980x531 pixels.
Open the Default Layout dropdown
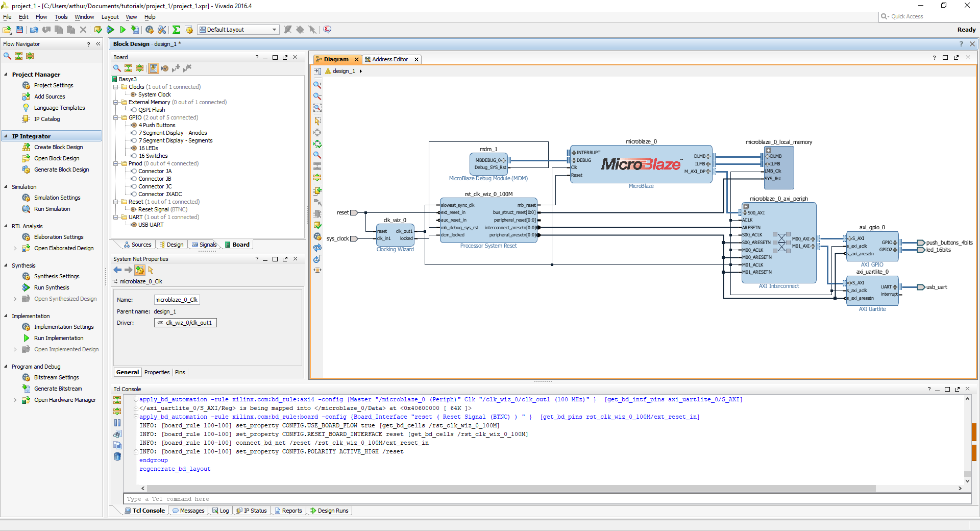pos(238,30)
